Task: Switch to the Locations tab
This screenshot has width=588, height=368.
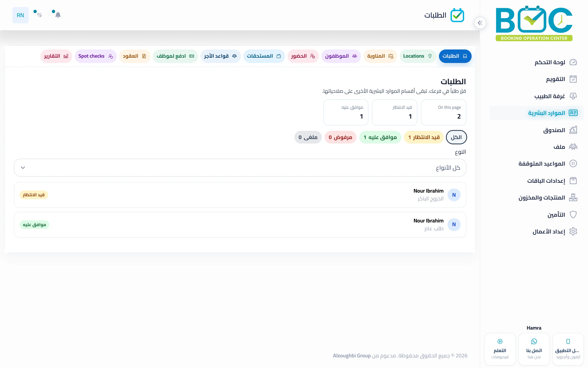Action: (x=418, y=56)
